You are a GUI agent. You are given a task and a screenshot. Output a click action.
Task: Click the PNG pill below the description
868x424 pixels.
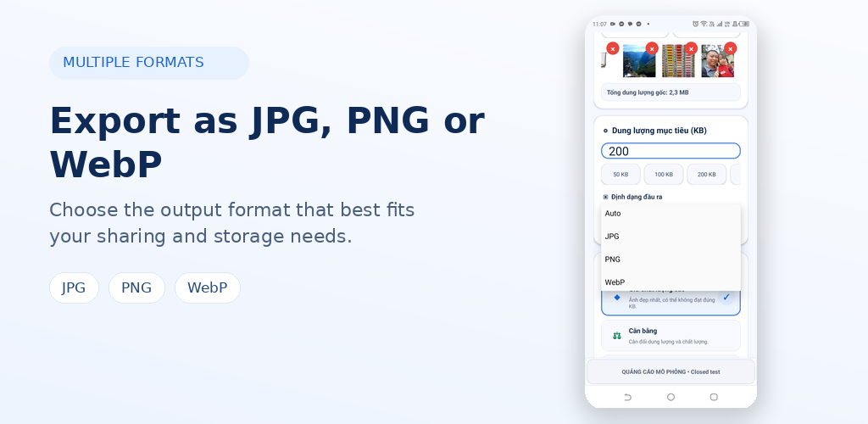pyautogui.click(x=136, y=287)
